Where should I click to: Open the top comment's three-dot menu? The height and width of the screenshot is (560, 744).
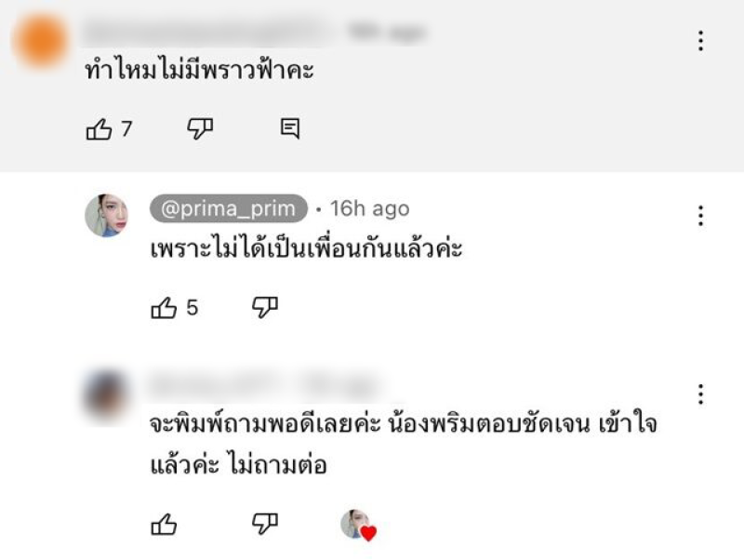coord(700,41)
